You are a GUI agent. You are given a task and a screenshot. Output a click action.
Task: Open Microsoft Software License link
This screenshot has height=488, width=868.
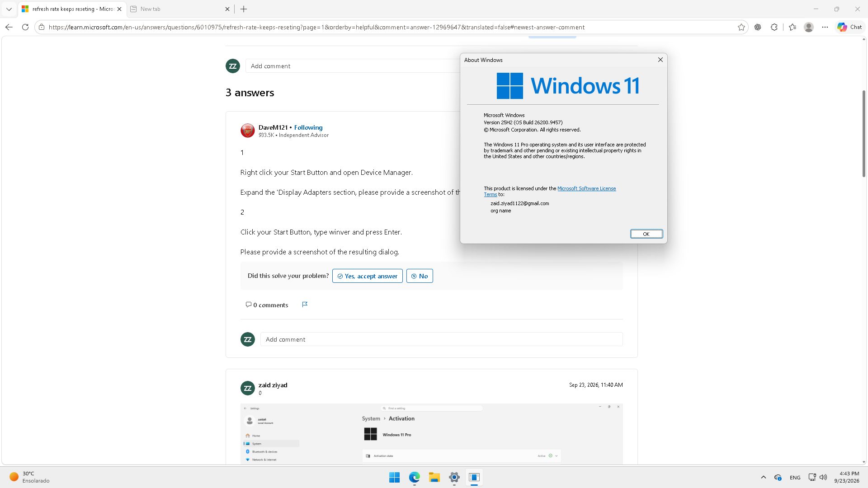pos(586,188)
